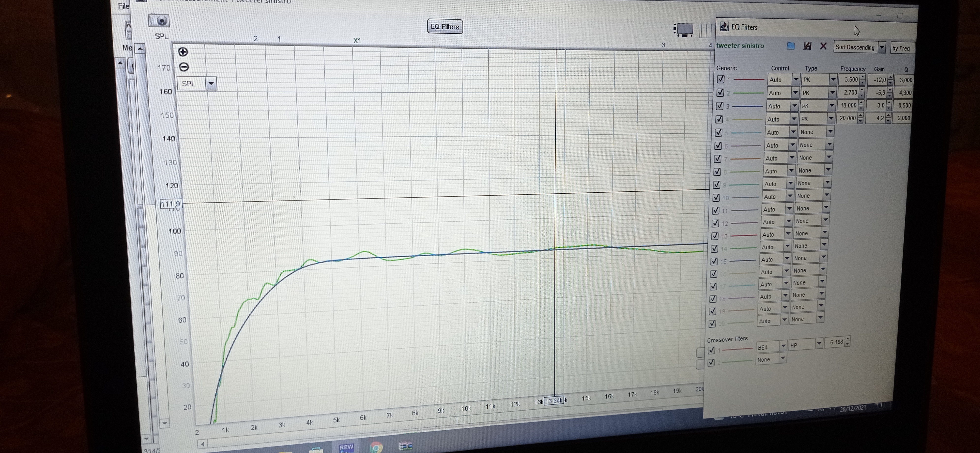Click filter 1 gain stepper arrows
Image resolution: width=980 pixels, height=453 pixels.
(x=890, y=80)
